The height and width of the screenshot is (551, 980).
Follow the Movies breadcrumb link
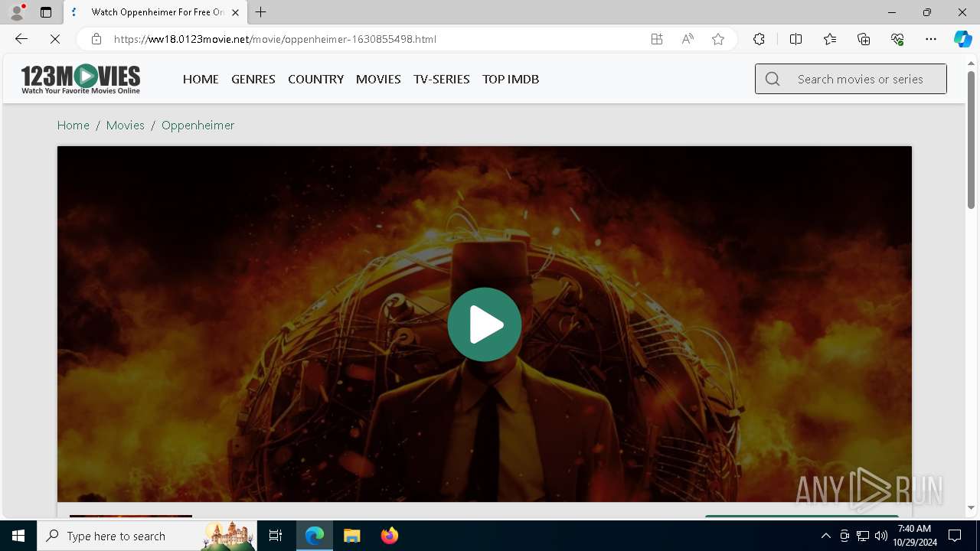[x=126, y=125]
